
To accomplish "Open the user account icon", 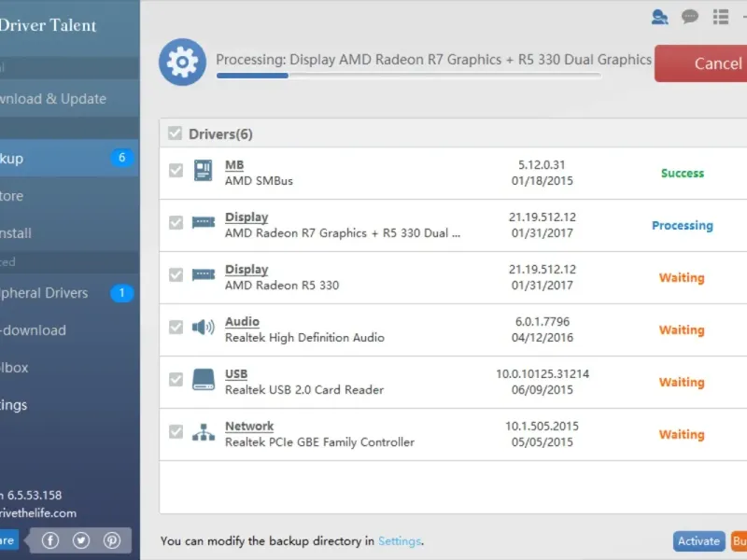I will click(660, 16).
